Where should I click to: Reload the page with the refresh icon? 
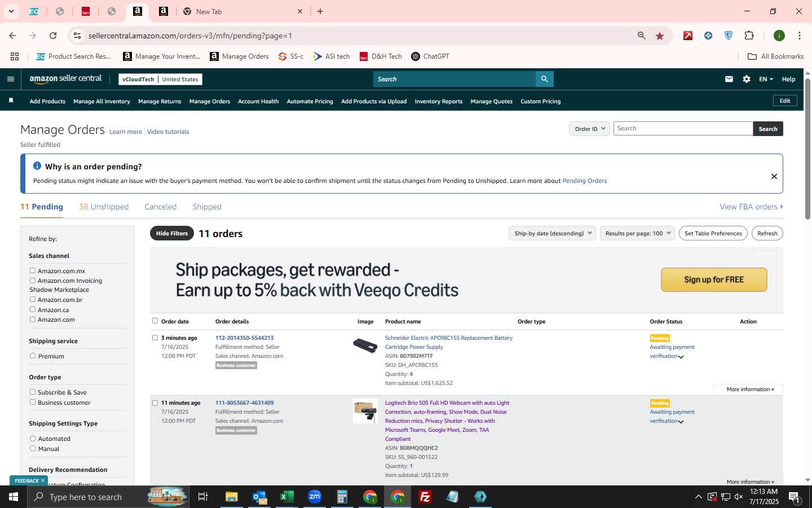tap(53, 36)
